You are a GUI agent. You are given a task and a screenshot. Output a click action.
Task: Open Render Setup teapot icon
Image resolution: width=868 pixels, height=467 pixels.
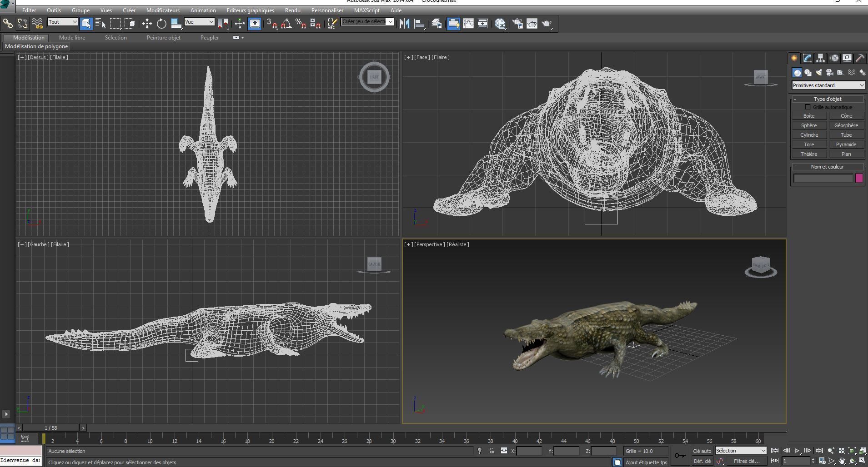coord(517,23)
